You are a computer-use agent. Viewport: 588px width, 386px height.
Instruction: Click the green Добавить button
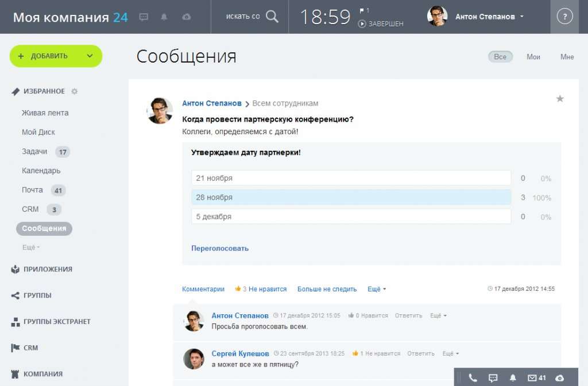[56, 56]
